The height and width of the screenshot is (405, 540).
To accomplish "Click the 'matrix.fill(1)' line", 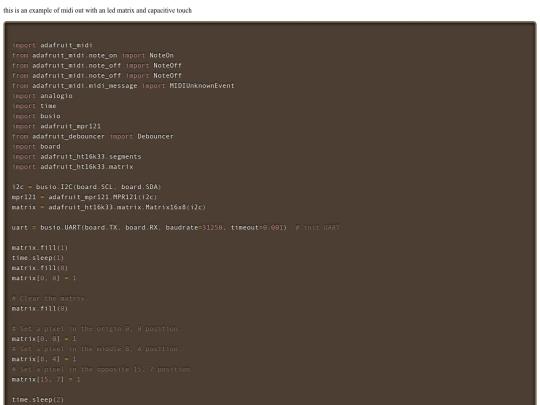I will (x=40, y=248).
